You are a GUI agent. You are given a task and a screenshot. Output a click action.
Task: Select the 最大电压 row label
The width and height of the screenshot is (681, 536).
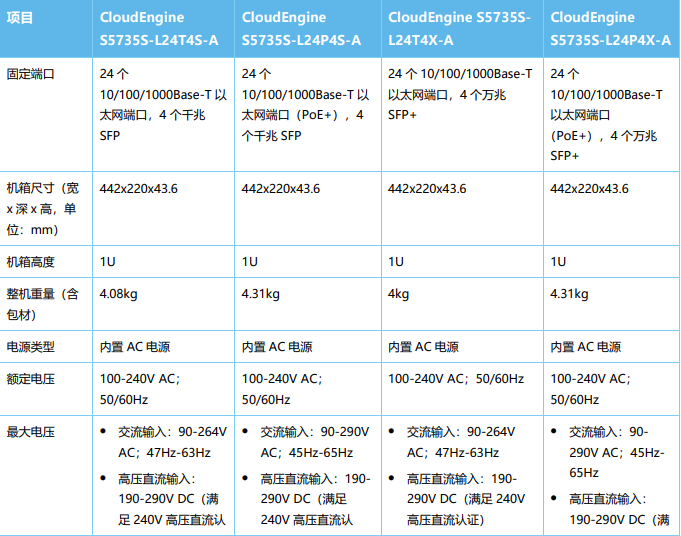click(x=31, y=432)
